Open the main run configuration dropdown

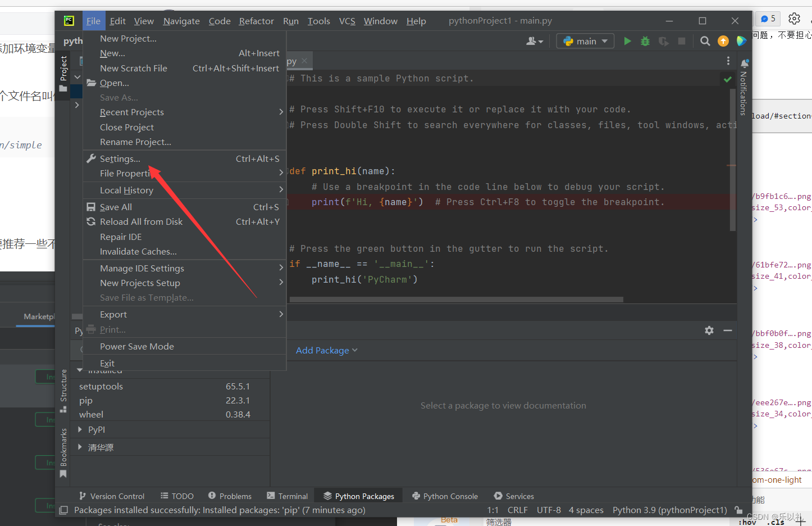(585, 41)
